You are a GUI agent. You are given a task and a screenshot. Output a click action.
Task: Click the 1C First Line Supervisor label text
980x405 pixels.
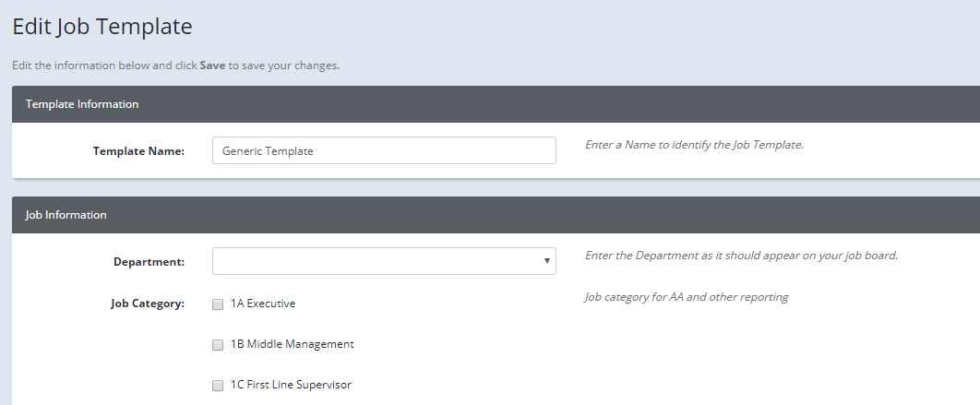(291, 385)
